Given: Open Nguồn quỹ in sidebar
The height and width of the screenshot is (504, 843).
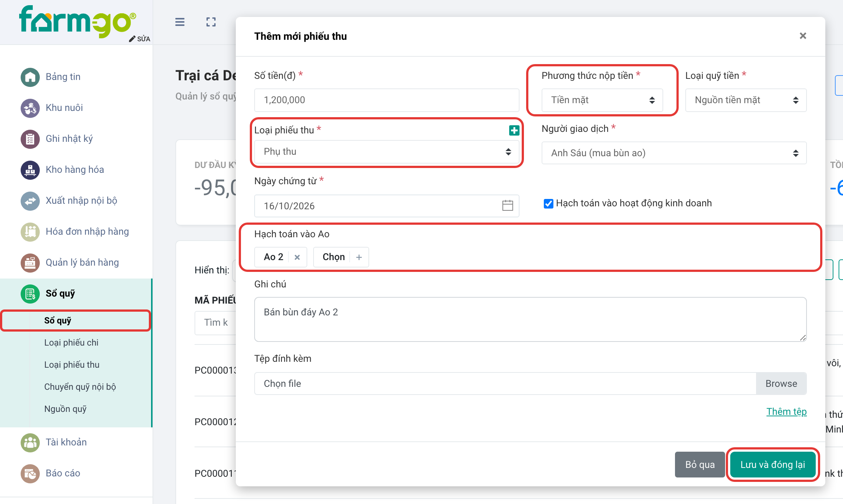Looking at the screenshot, I should click(x=65, y=409).
